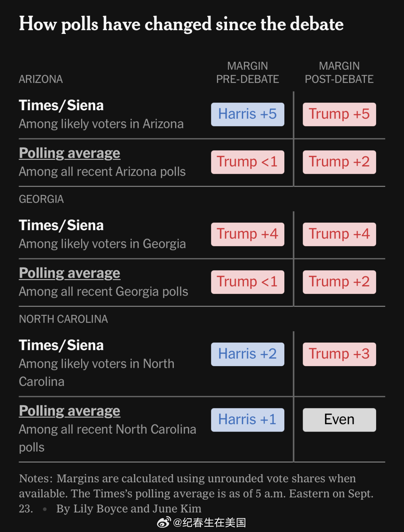The width and height of the screenshot is (404, 532).
Task: Click the Margin Post-Debate column header
Action: coord(339,73)
